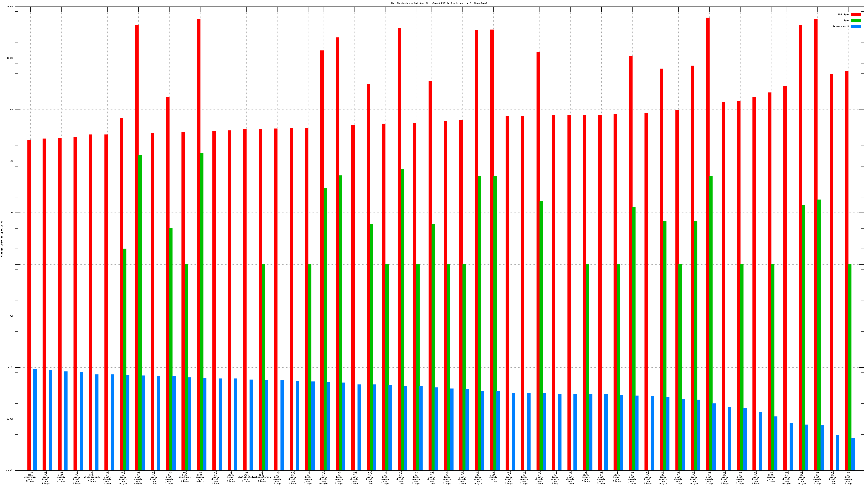Screen dimensions: 868x488
Task: Click the 0.0001 y-axis tick label
Action: (x=9, y=470)
